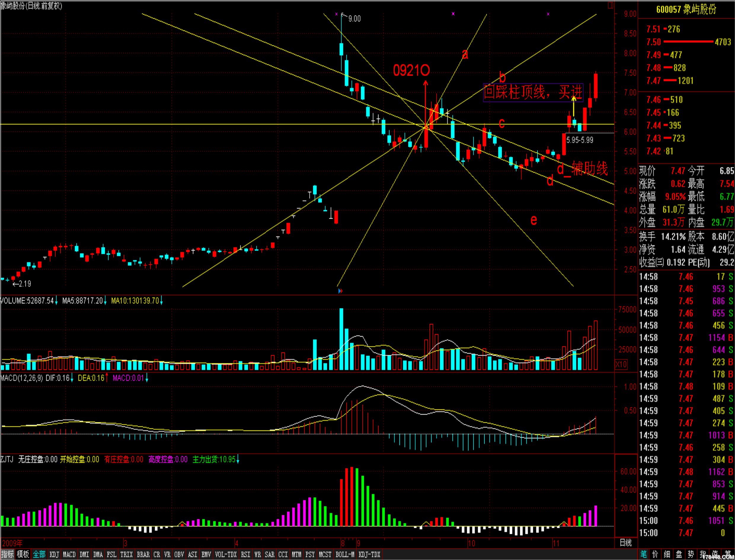
Task: Click the 主力出货:10.95 label
Action: point(214,459)
